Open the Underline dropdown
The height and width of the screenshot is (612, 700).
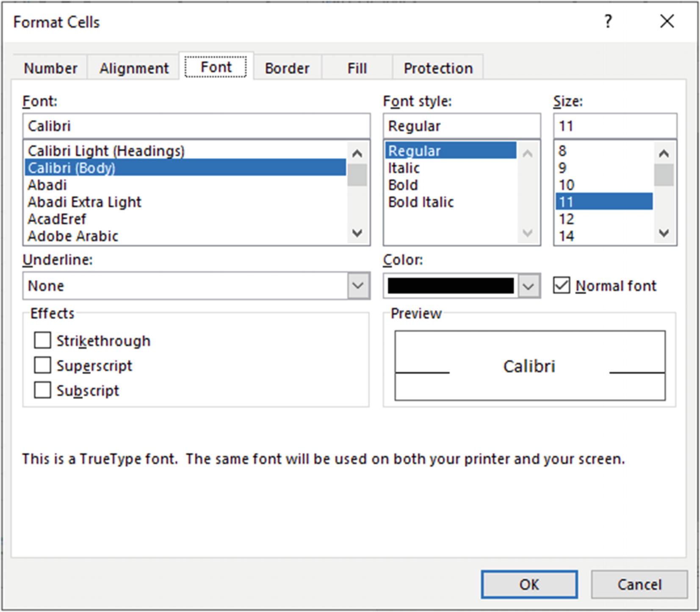pyautogui.click(x=358, y=286)
